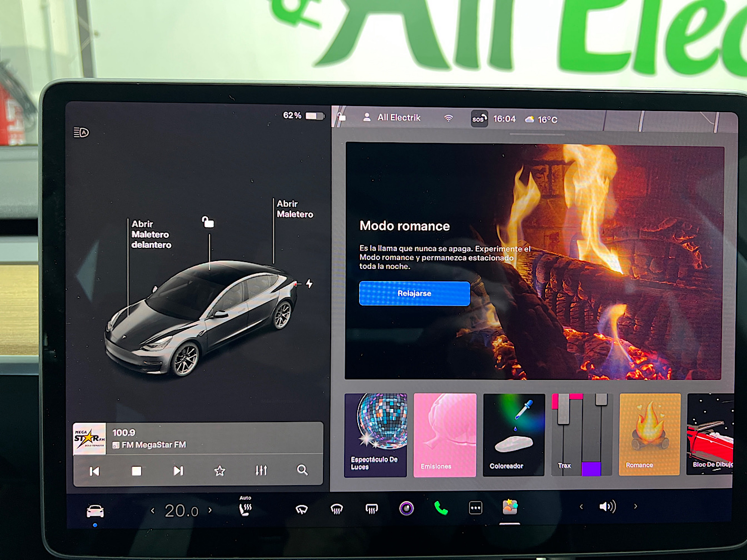Raise volume with right chevron
This screenshot has width=747, height=560.
click(635, 506)
